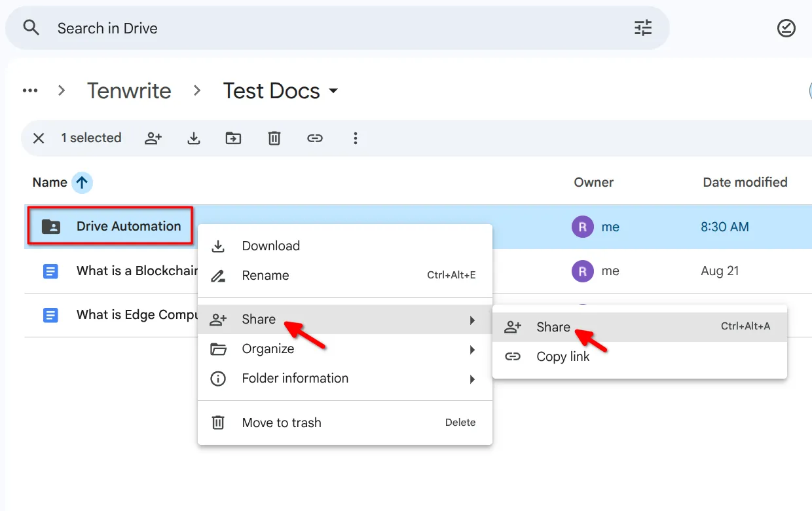812x511 pixels.
Task: Click Share in the submenu
Action: pyautogui.click(x=553, y=327)
